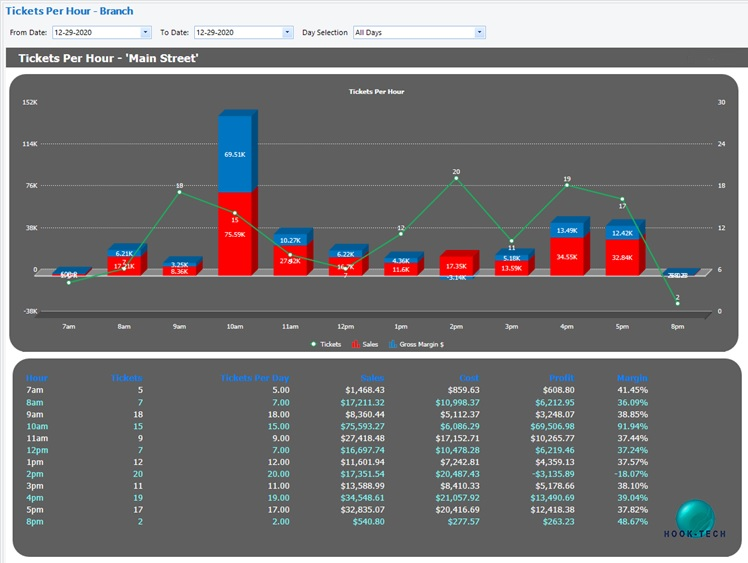Click the red Sales legend icon

coord(355,344)
